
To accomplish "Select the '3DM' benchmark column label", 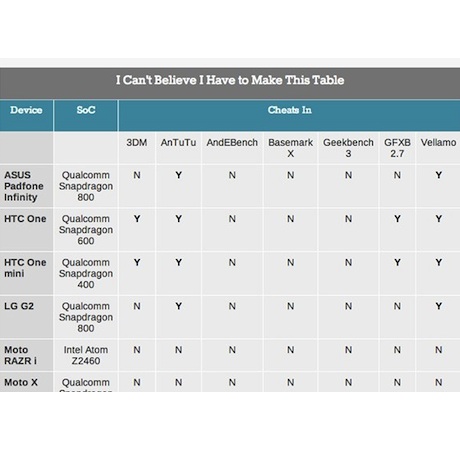I will tap(137, 142).
